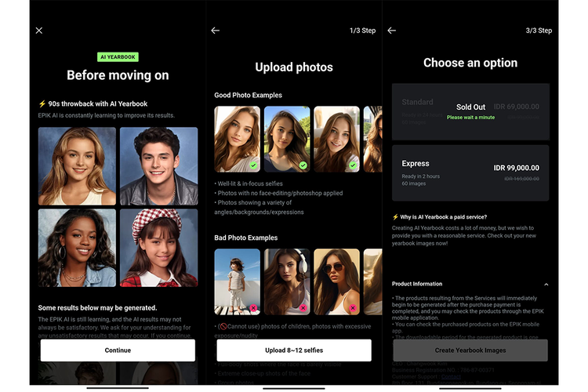
Task: Open the blonde woman yearbook sample
Action: (77, 166)
